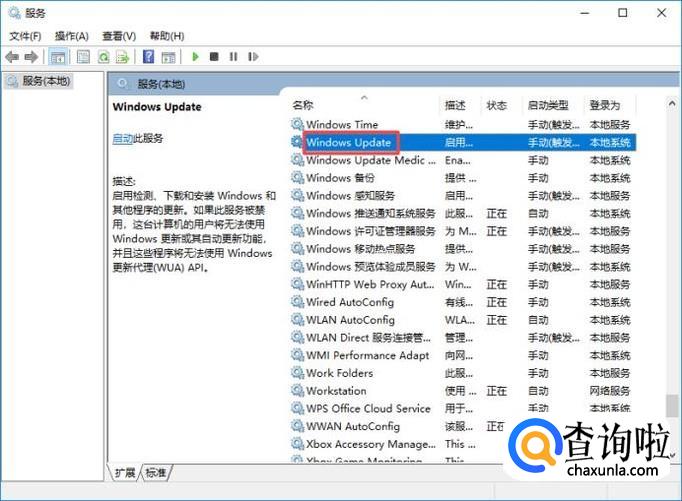Stop service with square stop icon
Viewport: 682px width, 501px height.
click(x=213, y=57)
